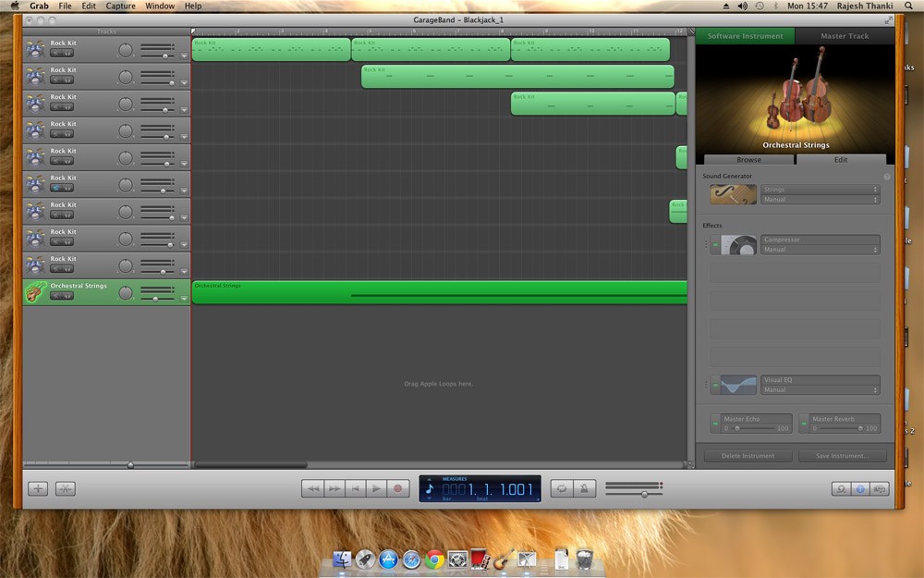The image size is (924, 578).
Task: Toggle the Compressor effect on/off light
Action: 715,245
